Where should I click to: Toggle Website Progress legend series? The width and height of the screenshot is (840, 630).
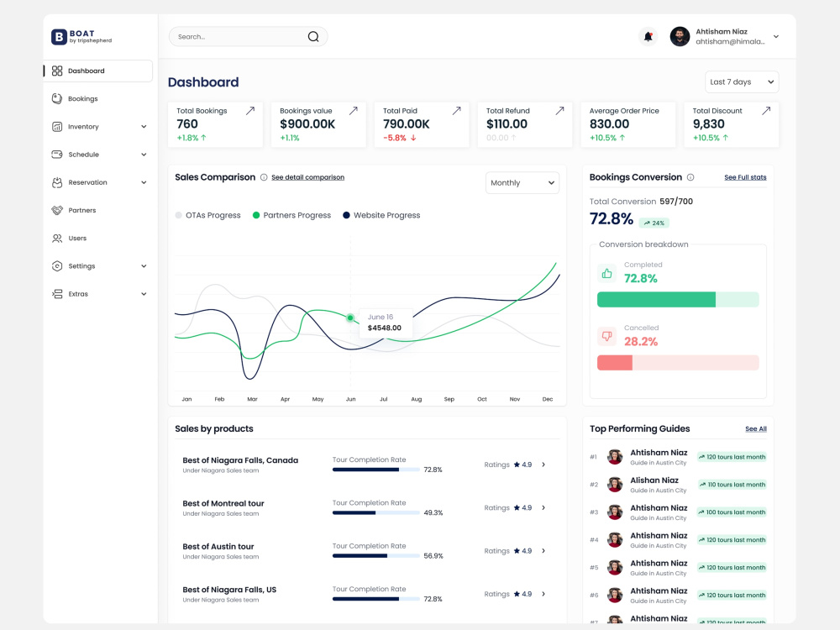(381, 215)
